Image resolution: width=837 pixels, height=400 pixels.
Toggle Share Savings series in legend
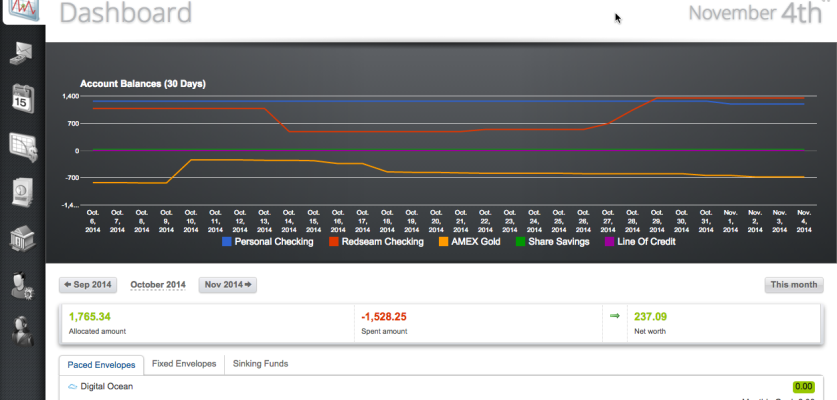pos(552,242)
